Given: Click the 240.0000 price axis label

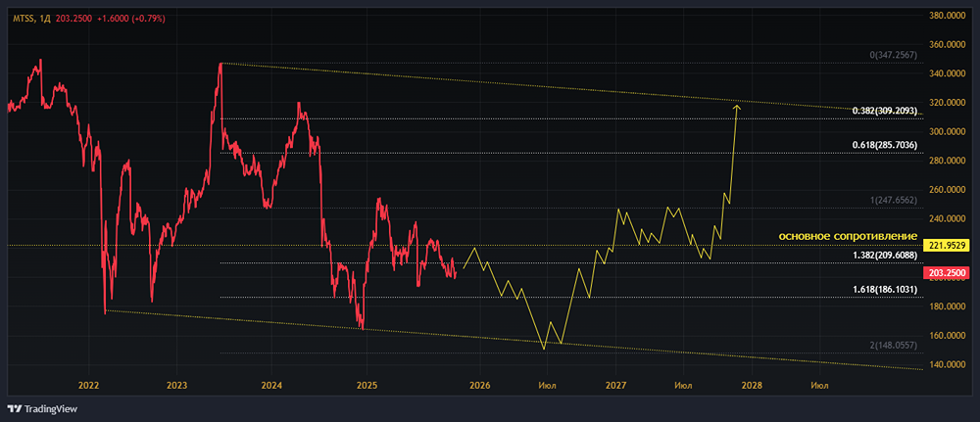Looking at the screenshot, I should [x=947, y=219].
